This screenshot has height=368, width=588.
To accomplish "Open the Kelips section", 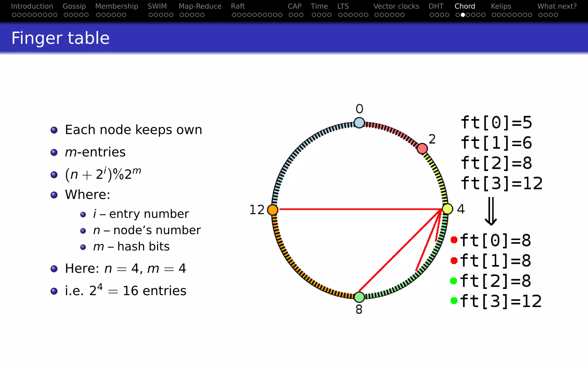I will coord(501,6).
